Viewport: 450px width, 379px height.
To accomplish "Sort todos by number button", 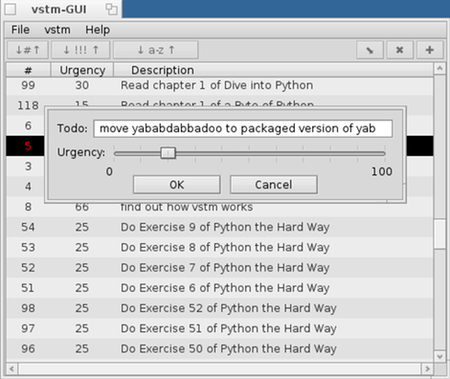I will point(28,50).
